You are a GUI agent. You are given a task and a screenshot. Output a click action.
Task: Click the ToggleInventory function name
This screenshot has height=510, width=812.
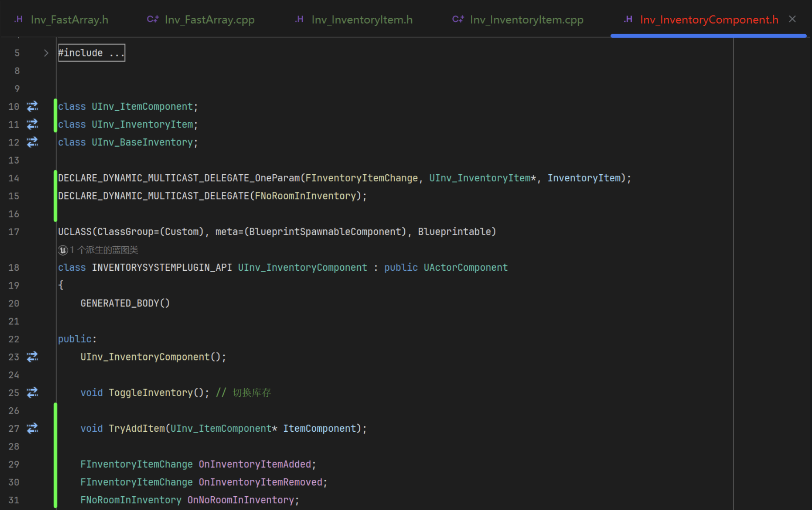click(151, 393)
